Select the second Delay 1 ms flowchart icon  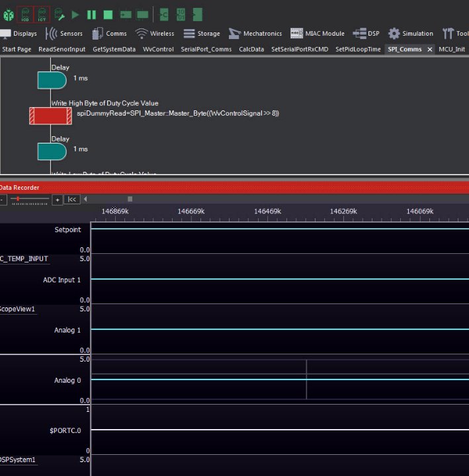[x=52, y=151]
